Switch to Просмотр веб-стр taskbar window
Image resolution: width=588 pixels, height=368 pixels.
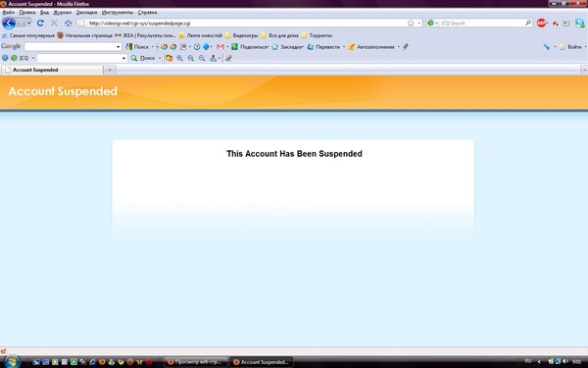pyautogui.click(x=196, y=362)
